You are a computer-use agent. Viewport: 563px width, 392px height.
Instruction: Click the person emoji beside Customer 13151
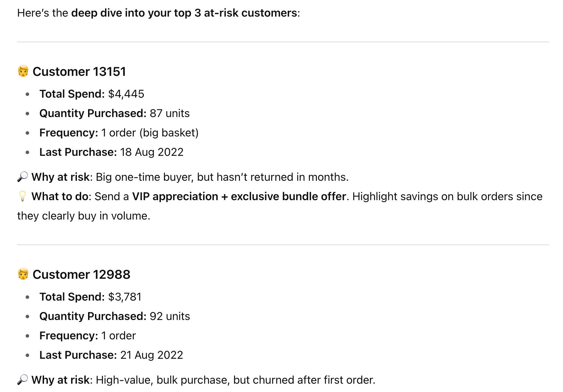pyautogui.click(x=23, y=71)
